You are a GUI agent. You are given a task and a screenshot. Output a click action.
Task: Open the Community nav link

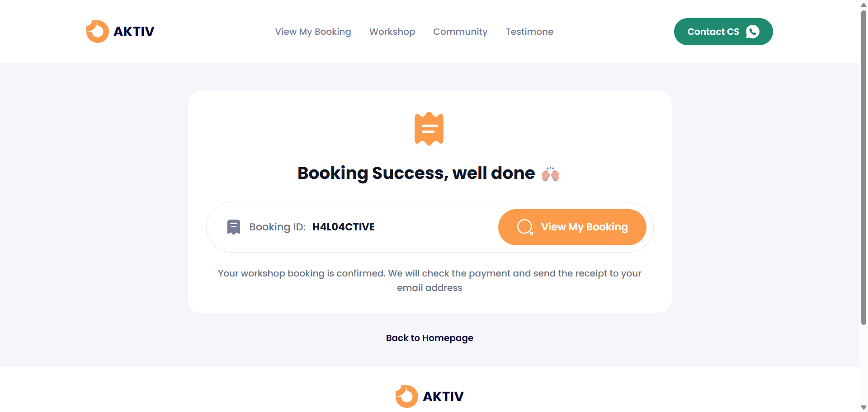click(x=460, y=32)
